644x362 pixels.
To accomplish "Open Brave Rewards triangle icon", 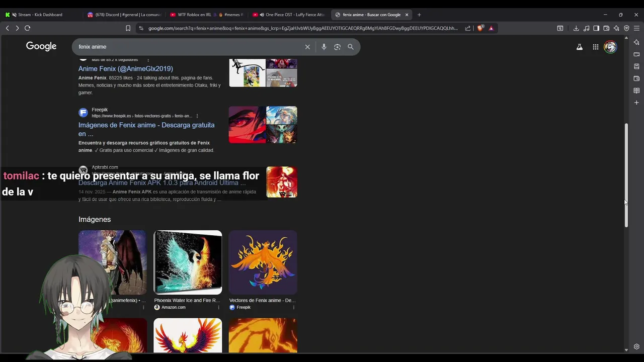I will point(492,28).
